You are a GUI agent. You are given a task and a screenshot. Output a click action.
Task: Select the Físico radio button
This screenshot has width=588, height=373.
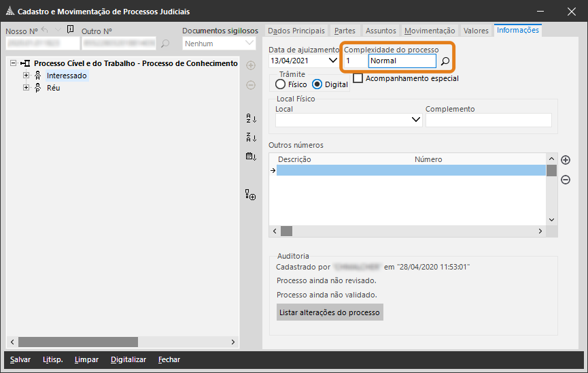coord(280,84)
